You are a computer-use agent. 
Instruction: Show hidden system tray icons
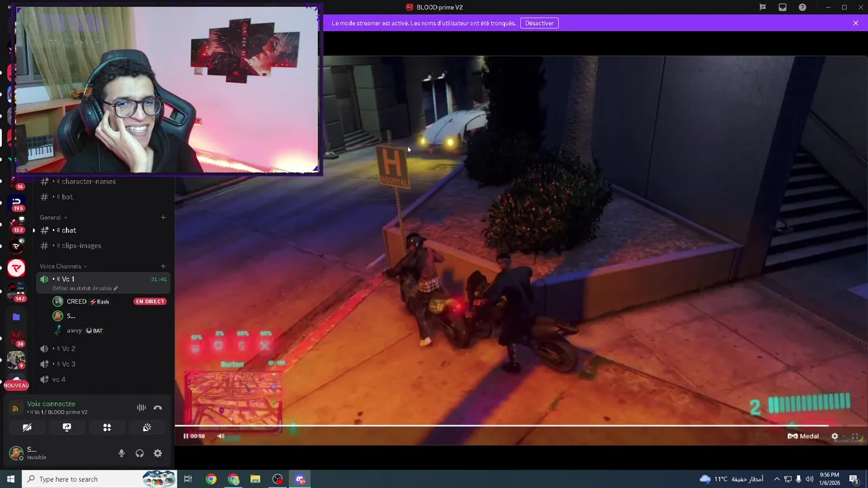pyautogui.click(x=777, y=479)
